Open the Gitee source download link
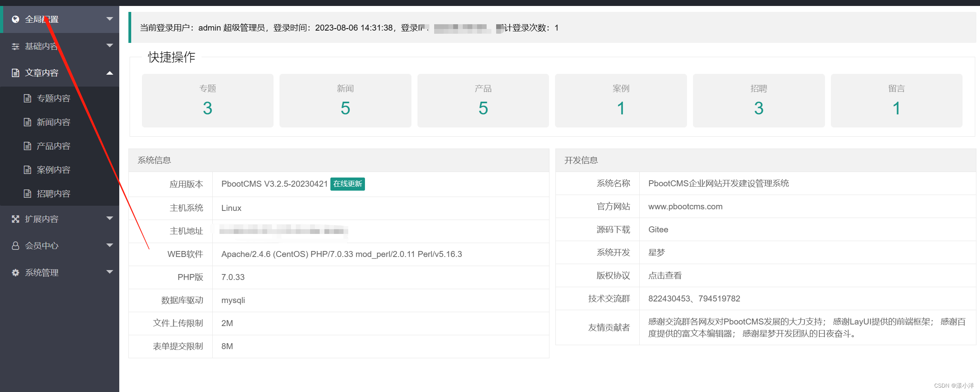The height and width of the screenshot is (392, 980). 658,229
